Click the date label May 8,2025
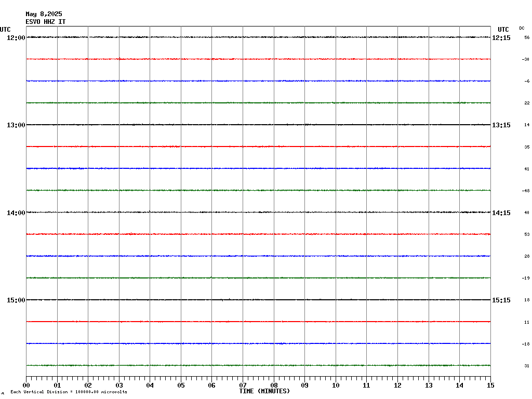 click(44, 14)
